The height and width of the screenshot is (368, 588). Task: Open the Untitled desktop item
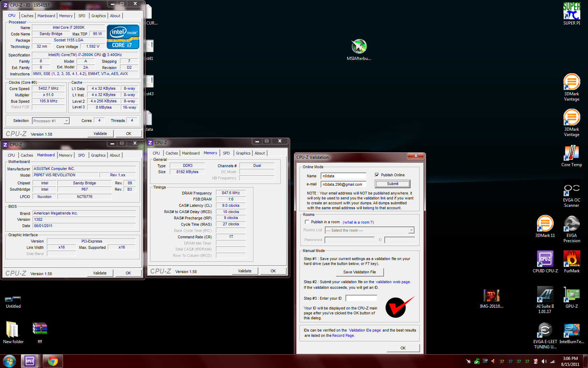pos(13,302)
